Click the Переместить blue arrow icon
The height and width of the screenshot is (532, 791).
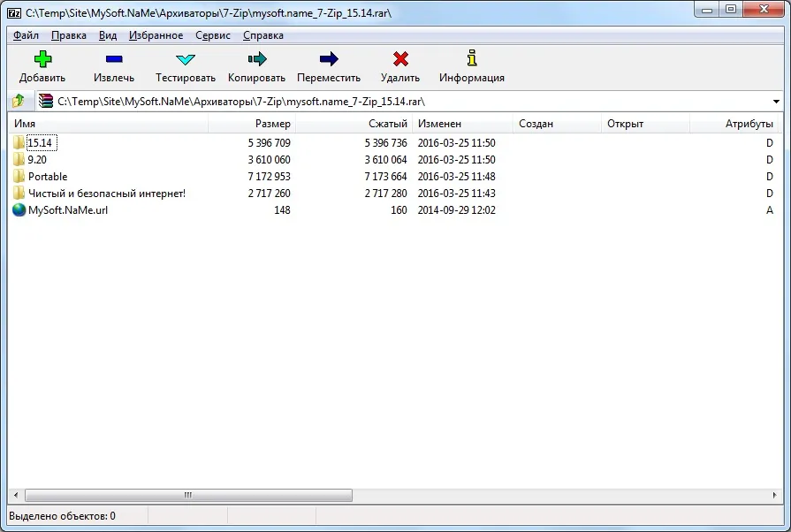[329, 59]
